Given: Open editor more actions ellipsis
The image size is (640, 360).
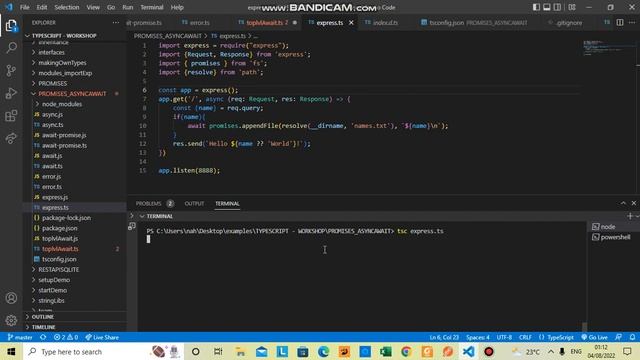Looking at the screenshot, I should [x=632, y=22].
